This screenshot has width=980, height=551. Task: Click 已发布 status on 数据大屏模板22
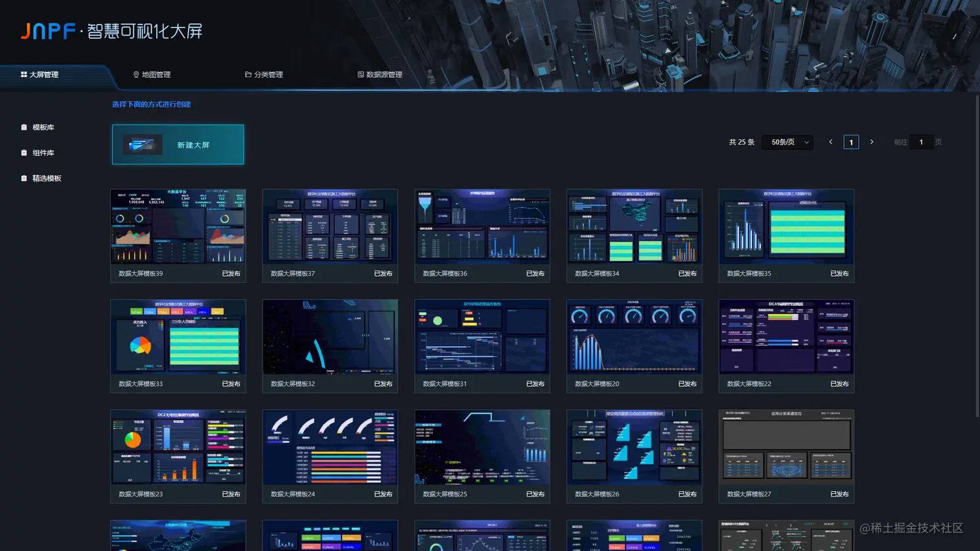coord(839,384)
